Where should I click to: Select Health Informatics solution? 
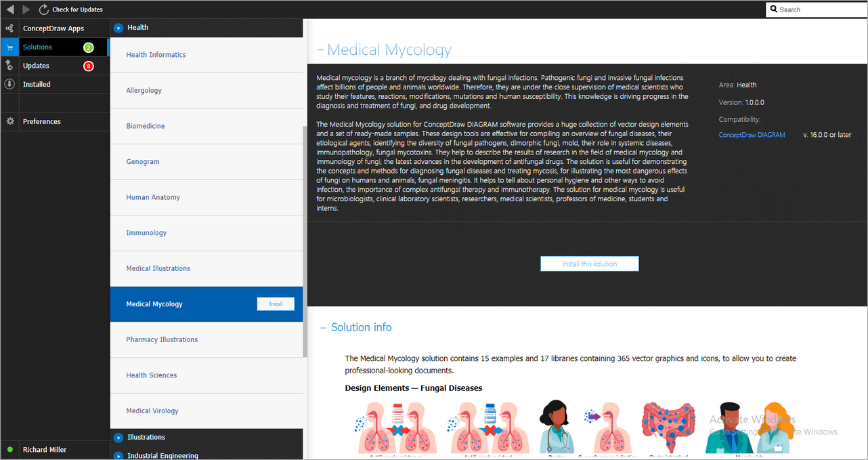coord(207,55)
